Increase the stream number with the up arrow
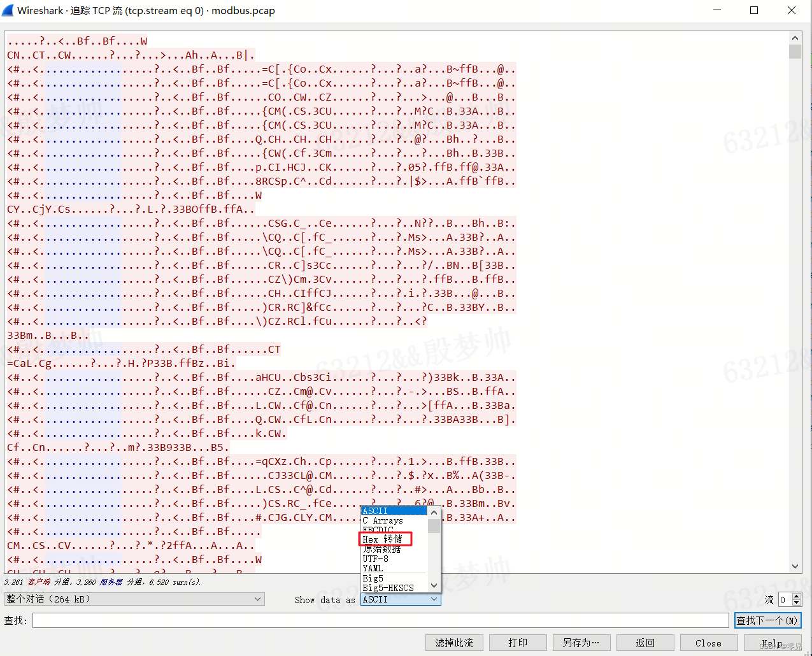Screen dimensions: 812x656 pos(797,595)
